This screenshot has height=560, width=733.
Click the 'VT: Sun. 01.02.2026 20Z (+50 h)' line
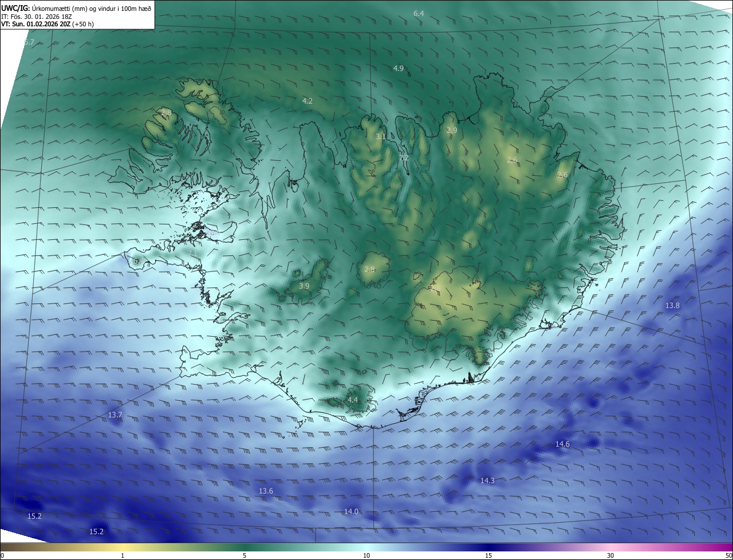point(48,25)
